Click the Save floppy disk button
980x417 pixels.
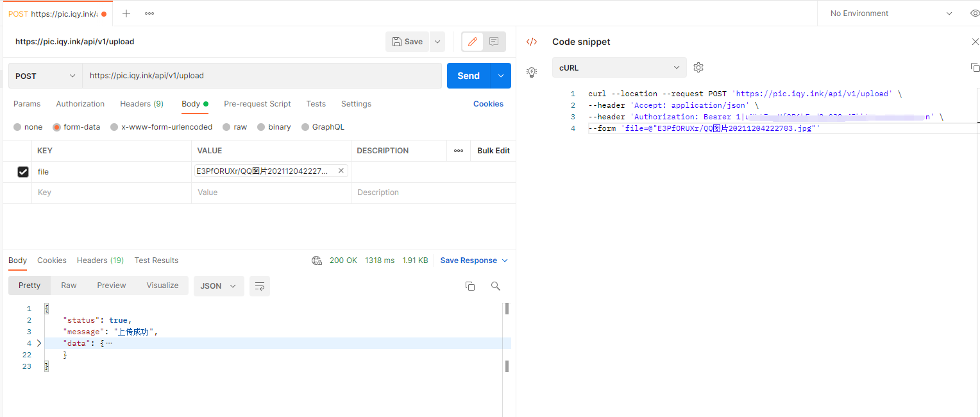pos(407,42)
